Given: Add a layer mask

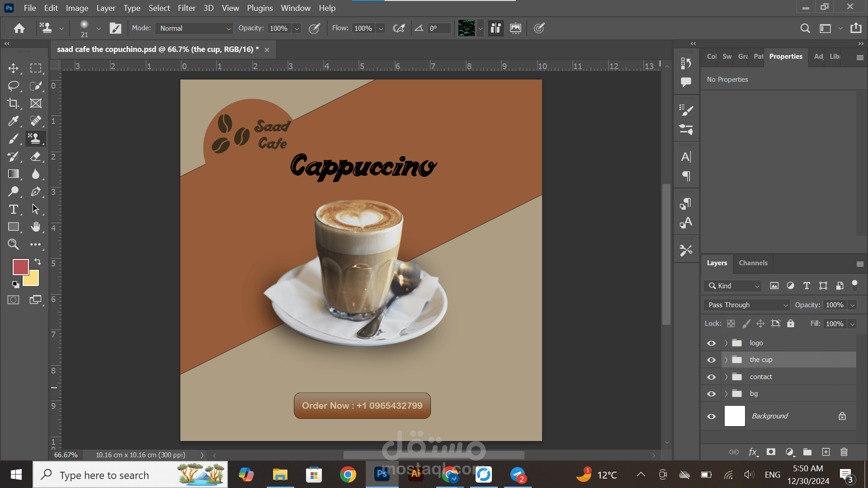Looking at the screenshot, I should pos(771,452).
